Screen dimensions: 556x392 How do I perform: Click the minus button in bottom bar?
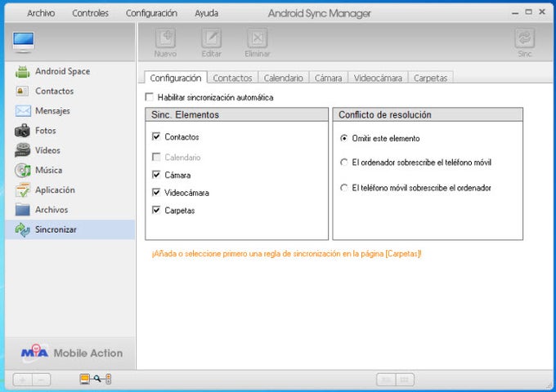click(42, 380)
